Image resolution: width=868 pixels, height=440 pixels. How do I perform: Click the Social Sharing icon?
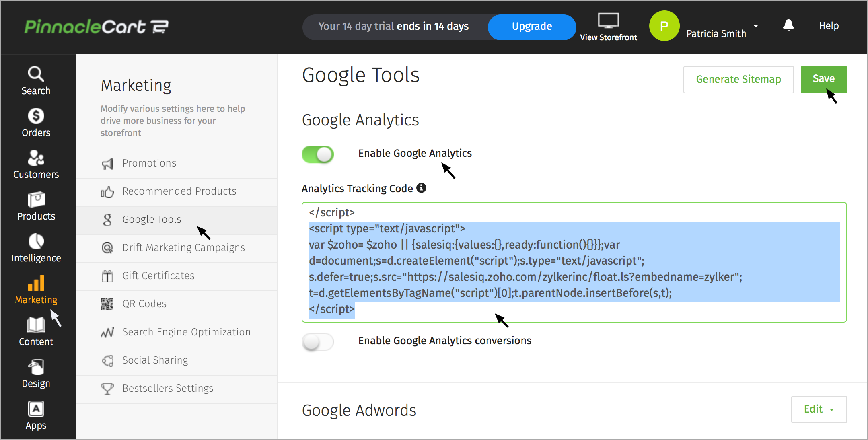pos(107,360)
